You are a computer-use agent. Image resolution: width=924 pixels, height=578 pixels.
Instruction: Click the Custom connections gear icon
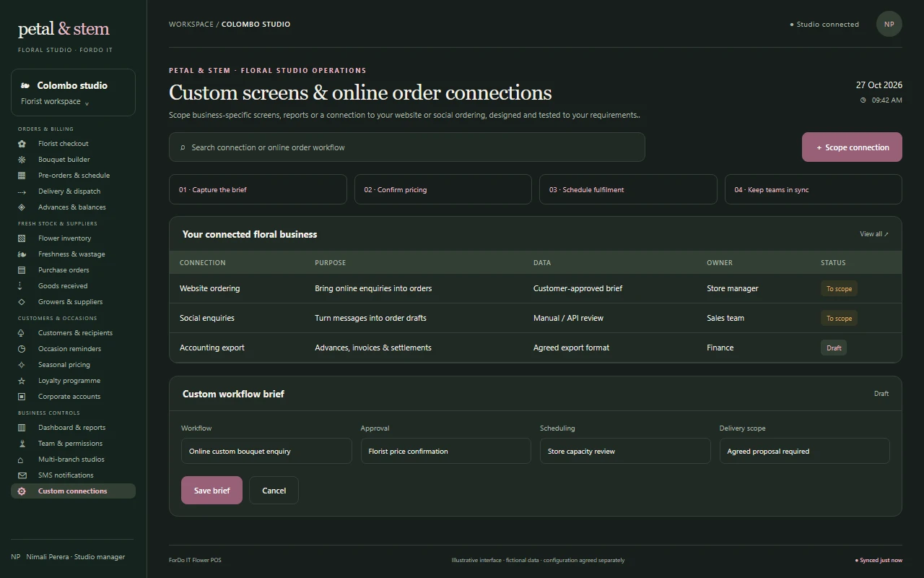pos(22,491)
